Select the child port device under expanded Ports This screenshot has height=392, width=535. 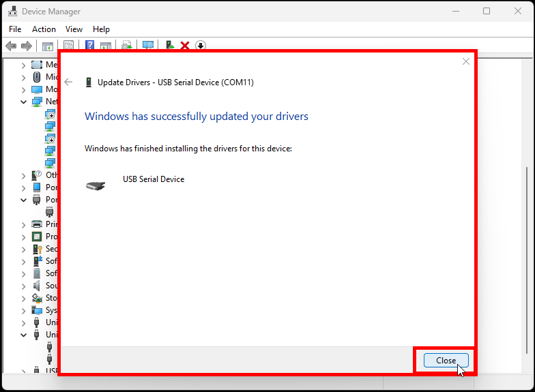pos(49,212)
